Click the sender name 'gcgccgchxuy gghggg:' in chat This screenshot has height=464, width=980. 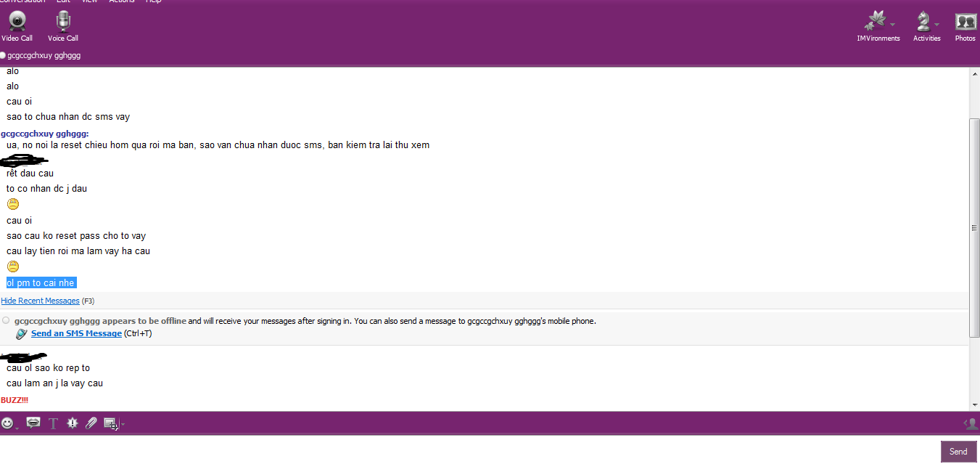[x=45, y=134]
